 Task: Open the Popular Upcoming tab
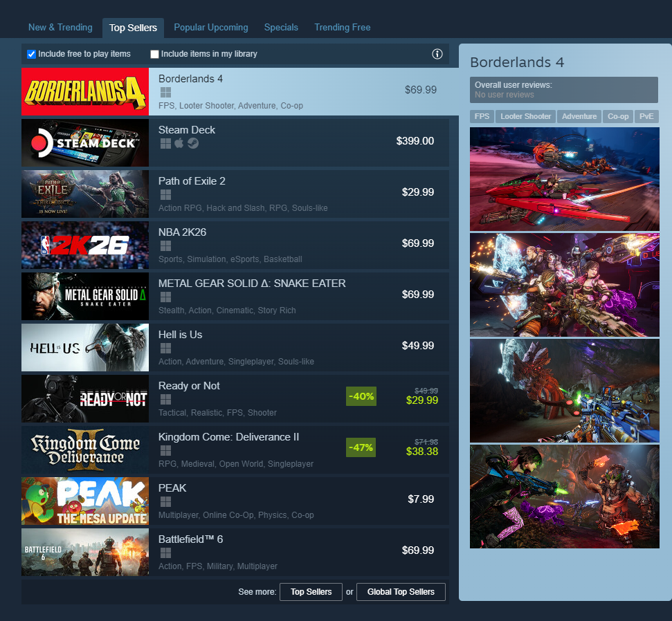pos(211,28)
